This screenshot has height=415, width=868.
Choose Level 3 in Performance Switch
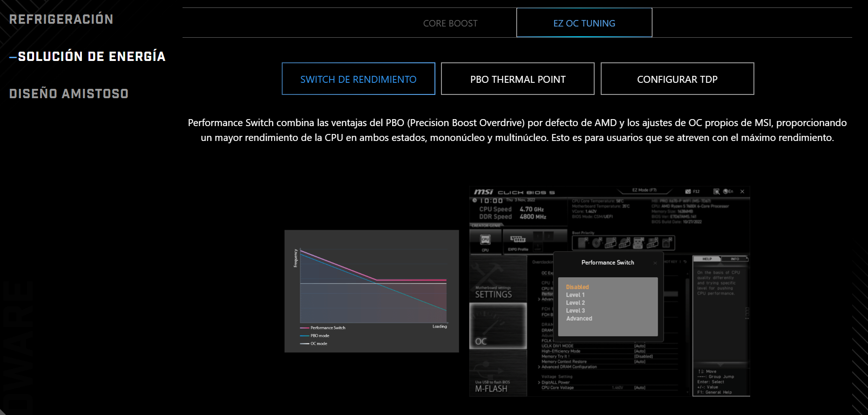(x=576, y=311)
